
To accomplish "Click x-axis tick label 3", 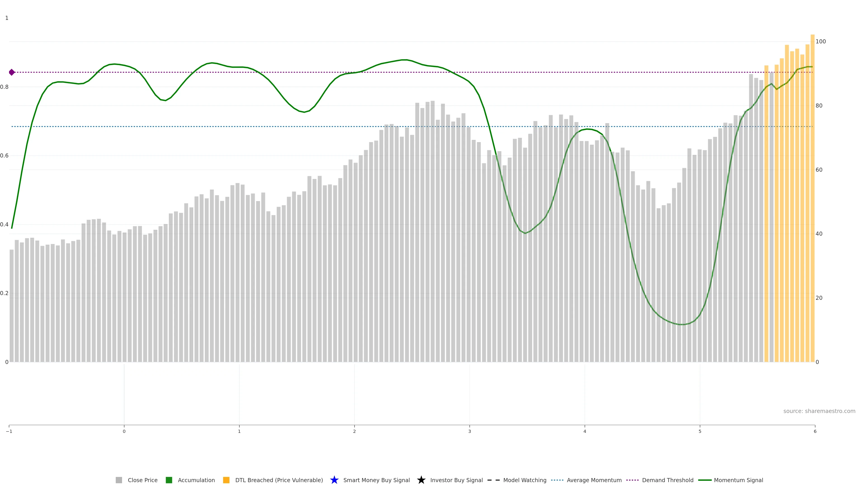I will [x=469, y=432].
